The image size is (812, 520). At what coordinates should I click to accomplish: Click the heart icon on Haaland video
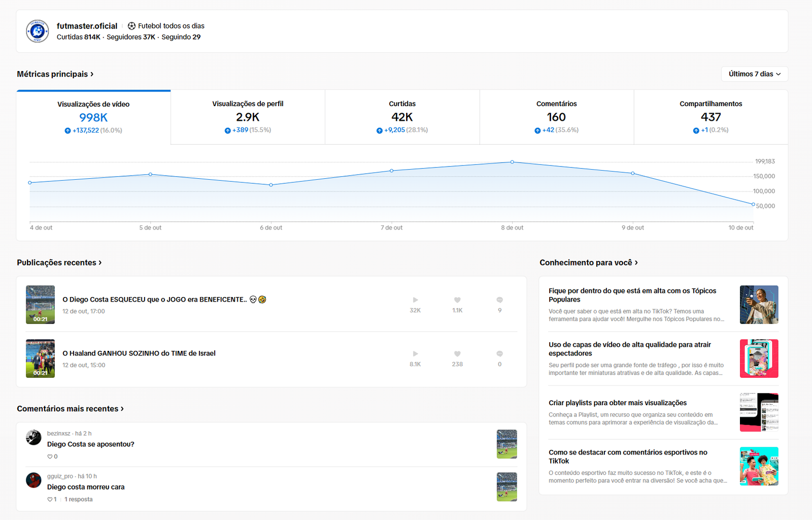point(457,354)
